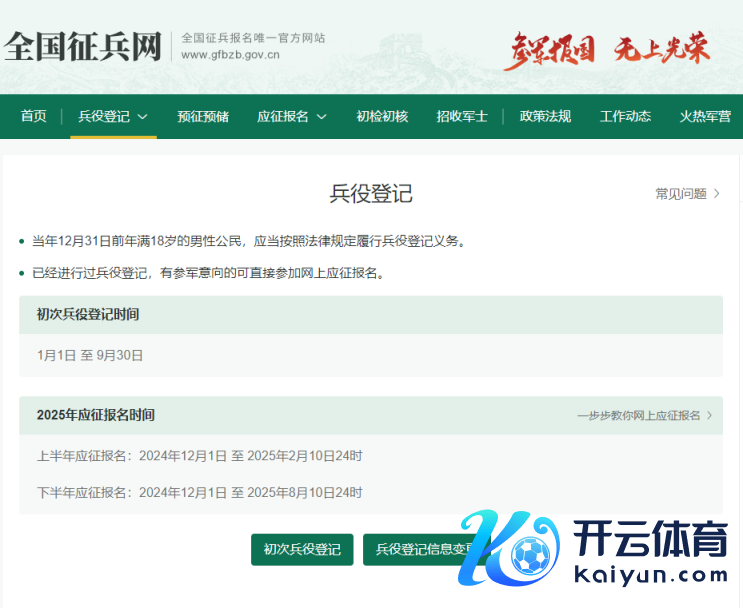
Task: Click the 全国征兵网 site logo
Action: (x=82, y=46)
